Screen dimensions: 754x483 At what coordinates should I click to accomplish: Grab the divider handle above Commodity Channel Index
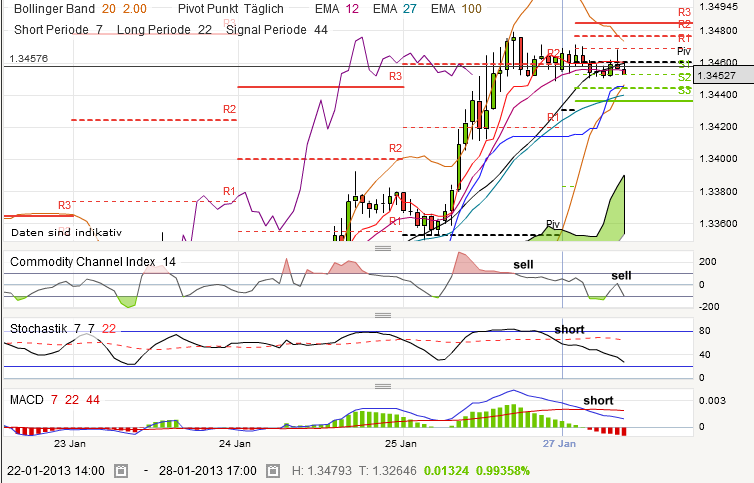383,248
